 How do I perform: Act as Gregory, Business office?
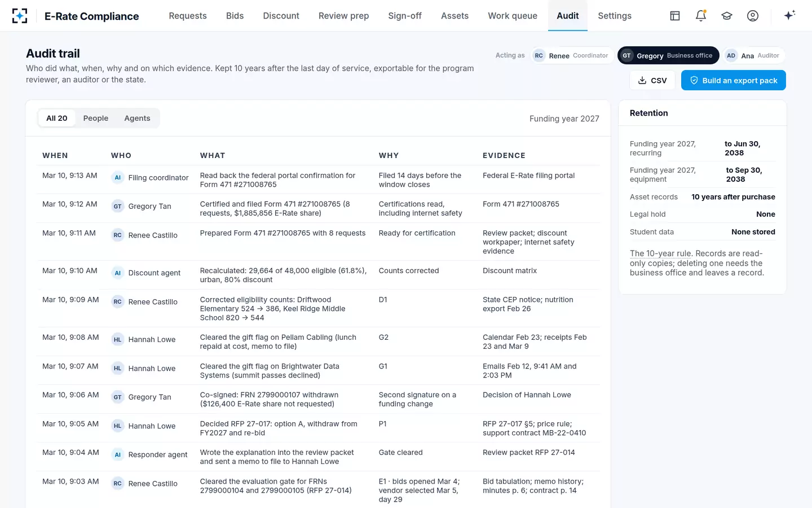(x=668, y=55)
